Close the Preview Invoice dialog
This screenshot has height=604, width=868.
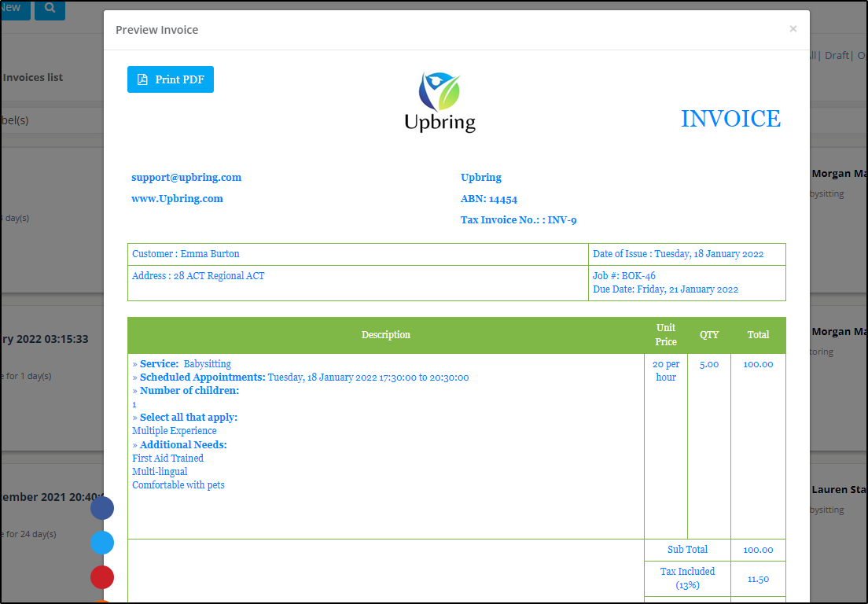(793, 29)
